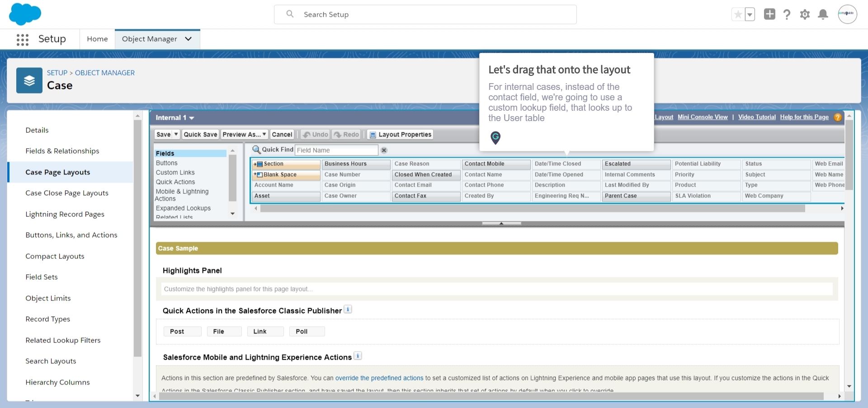Open the Mini Console View link

(x=703, y=117)
